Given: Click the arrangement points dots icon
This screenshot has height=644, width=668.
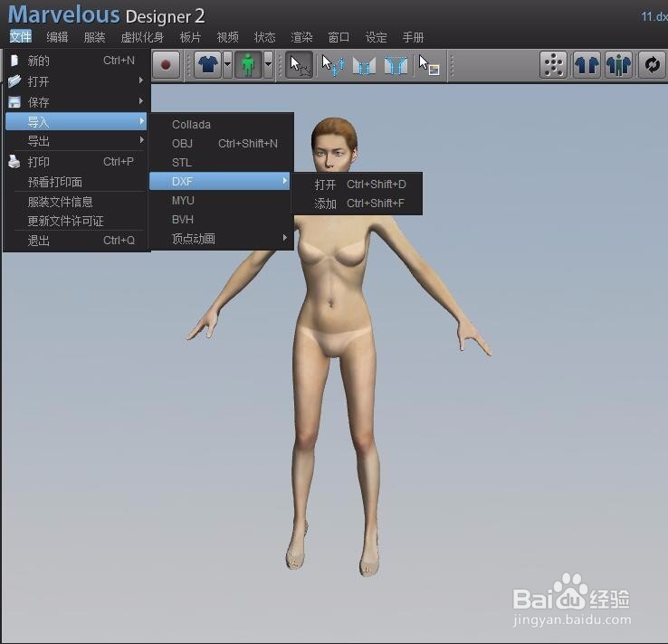Looking at the screenshot, I should (553, 65).
